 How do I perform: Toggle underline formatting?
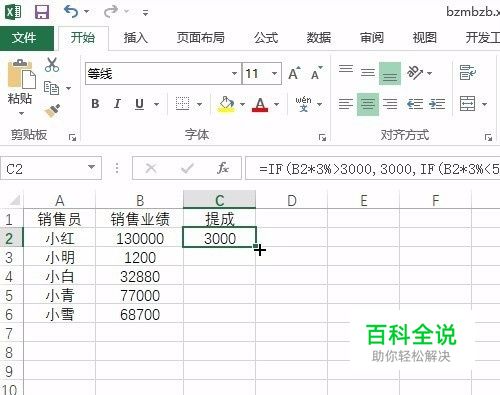(x=140, y=104)
